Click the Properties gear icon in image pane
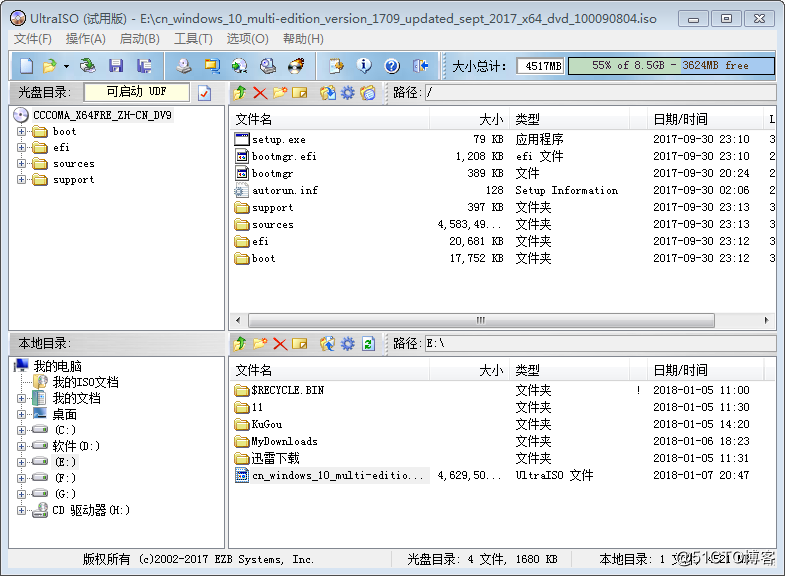This screenshot has width=785, height=576. click(347, 93)
